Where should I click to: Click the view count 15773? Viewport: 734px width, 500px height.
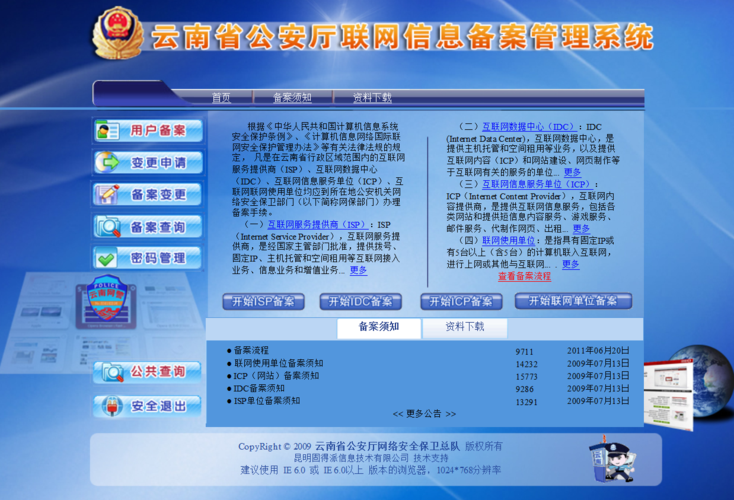(x=527, y=377)
